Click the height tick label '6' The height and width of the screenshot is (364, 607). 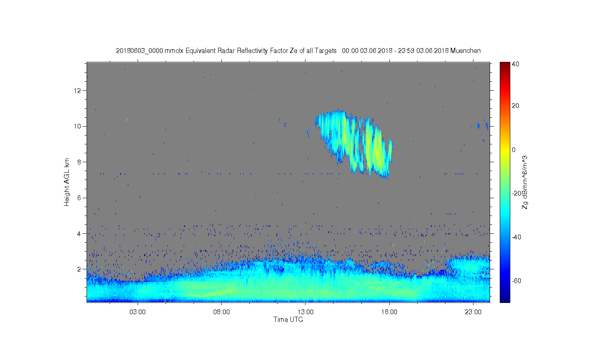pyautogui.click(x=80, y=198)
